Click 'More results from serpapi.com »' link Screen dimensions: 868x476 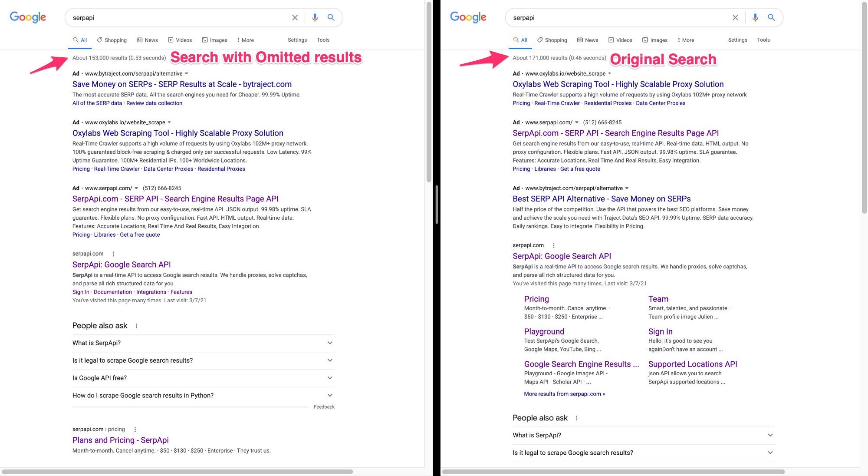[x=564, y=394]
